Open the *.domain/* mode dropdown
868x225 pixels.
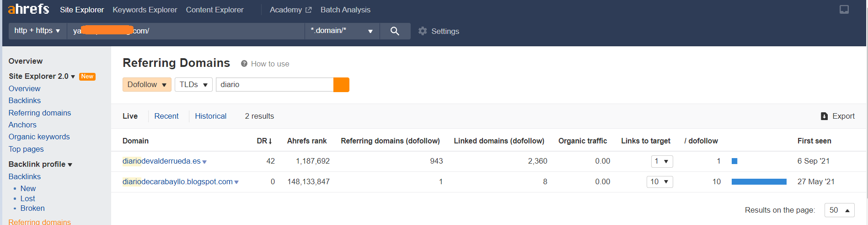coord(342,31)
